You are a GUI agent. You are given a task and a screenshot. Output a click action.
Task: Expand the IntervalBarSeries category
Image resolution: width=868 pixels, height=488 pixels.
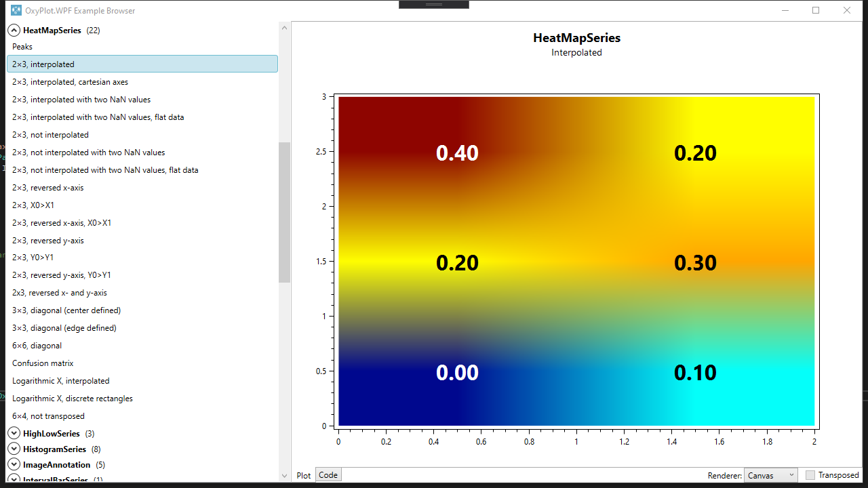point(14,479)
